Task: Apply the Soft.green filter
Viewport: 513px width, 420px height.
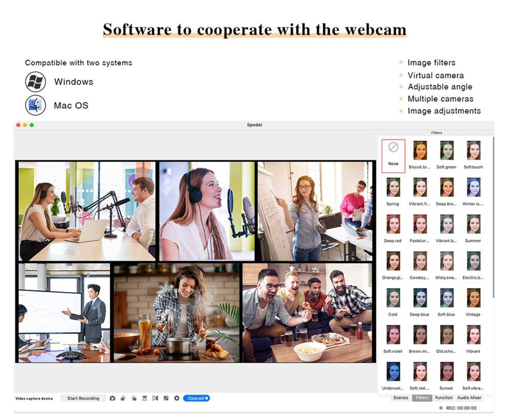Action: pos(446,151)
